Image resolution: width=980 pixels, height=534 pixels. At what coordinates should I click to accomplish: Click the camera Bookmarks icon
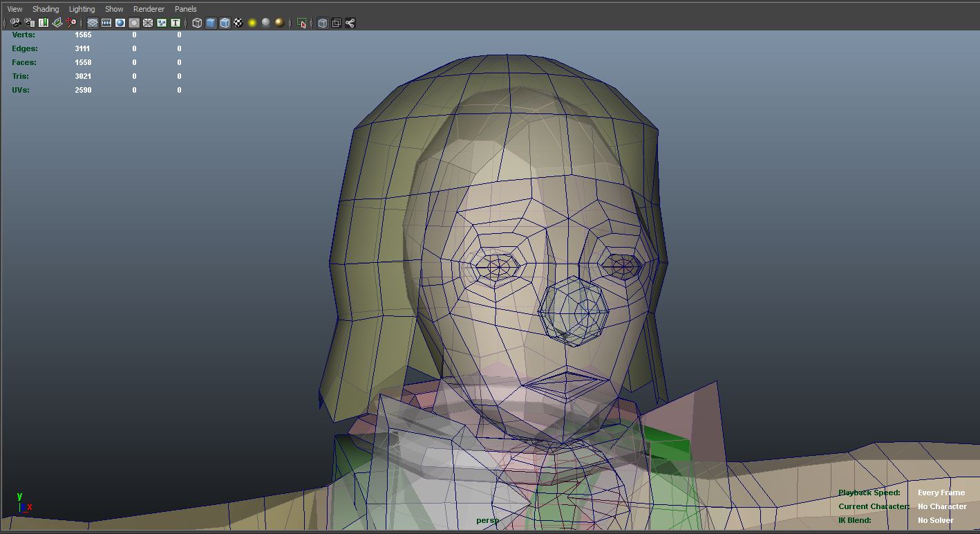tap(44, 23)
